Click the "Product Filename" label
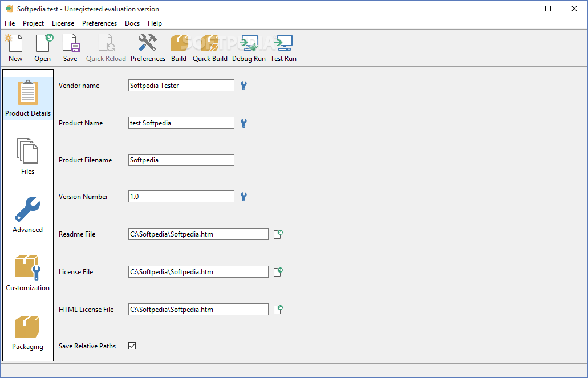Image resolution: width=588 pixels, height=378 pixels. point(85,160)
